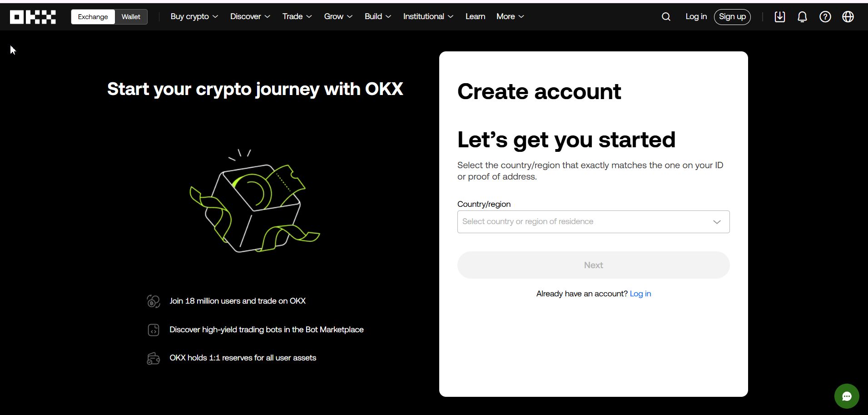Image resolution: width=868 pixels, height=415 pixels.
Task: Switch to Wallet mode
Action: (x=131, y=17)
